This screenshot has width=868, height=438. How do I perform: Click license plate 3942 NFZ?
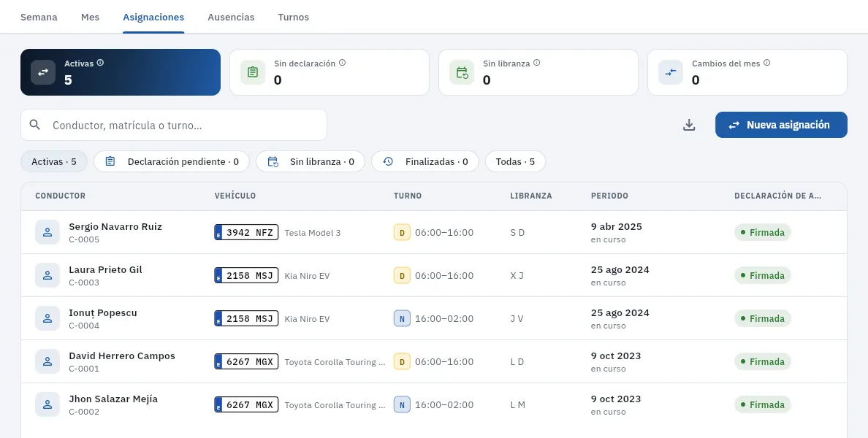246,232
